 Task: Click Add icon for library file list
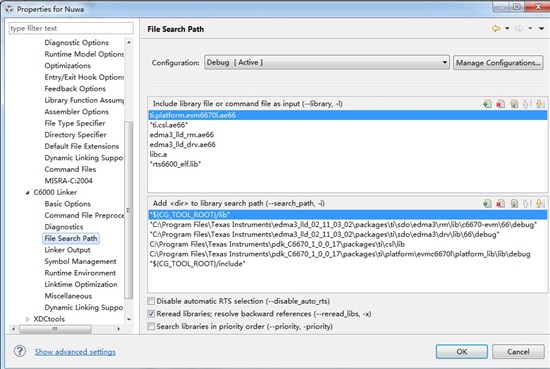tap(487, 104)
